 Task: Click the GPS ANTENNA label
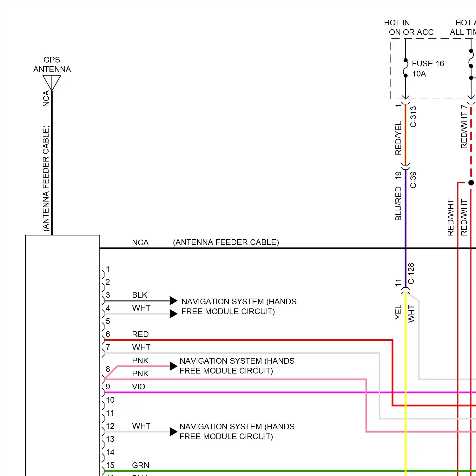pos(52,65)
